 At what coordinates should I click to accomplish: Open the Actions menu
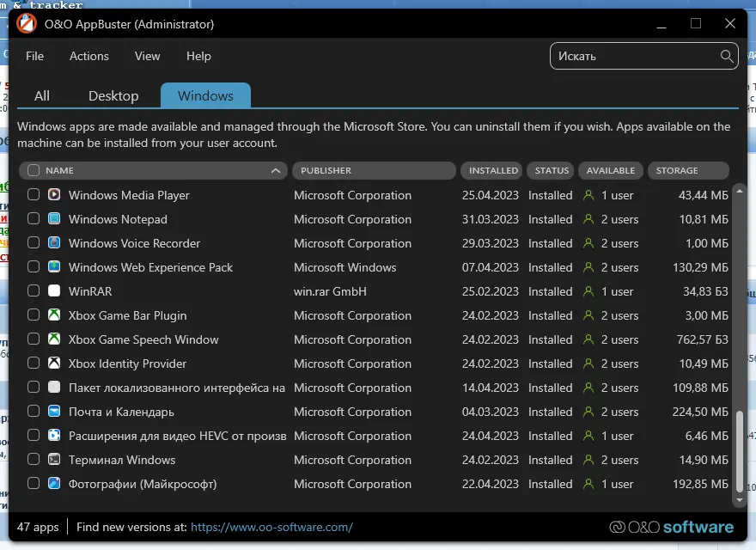pyautogui.click(x=89, y=56)
